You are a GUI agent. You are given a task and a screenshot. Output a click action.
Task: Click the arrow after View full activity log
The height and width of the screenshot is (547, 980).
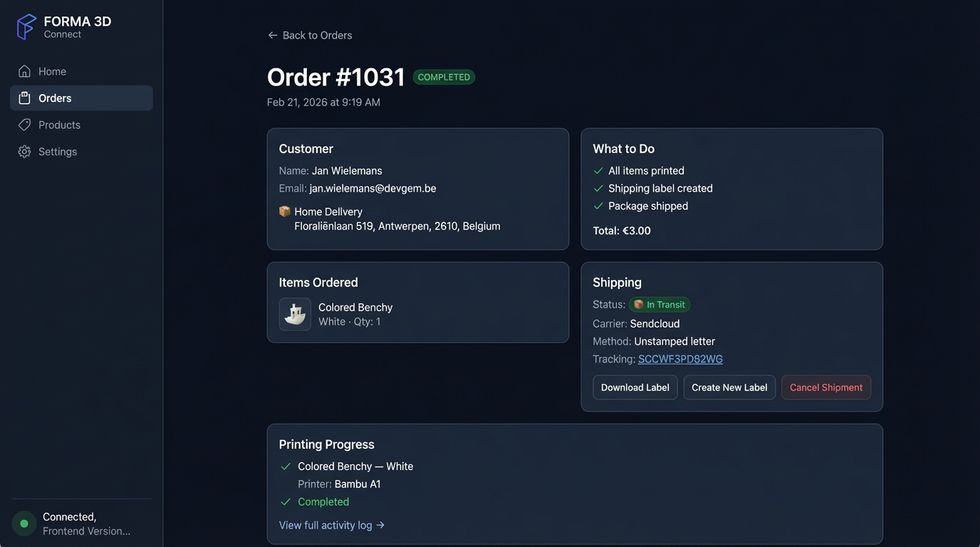379,525
